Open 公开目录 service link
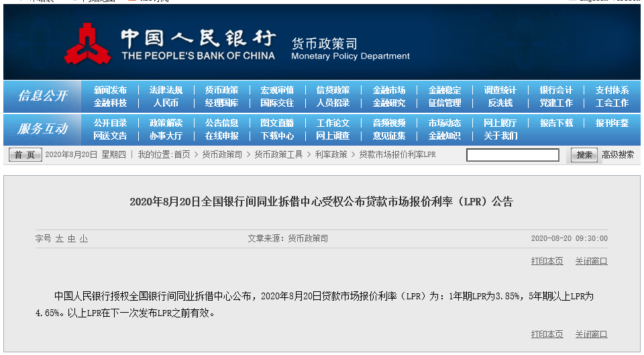 (110, 123)
